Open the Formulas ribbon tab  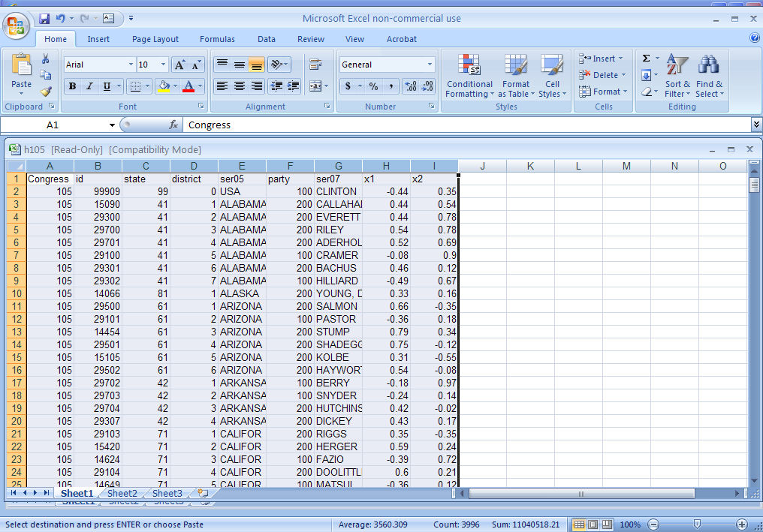pos(217,39)
